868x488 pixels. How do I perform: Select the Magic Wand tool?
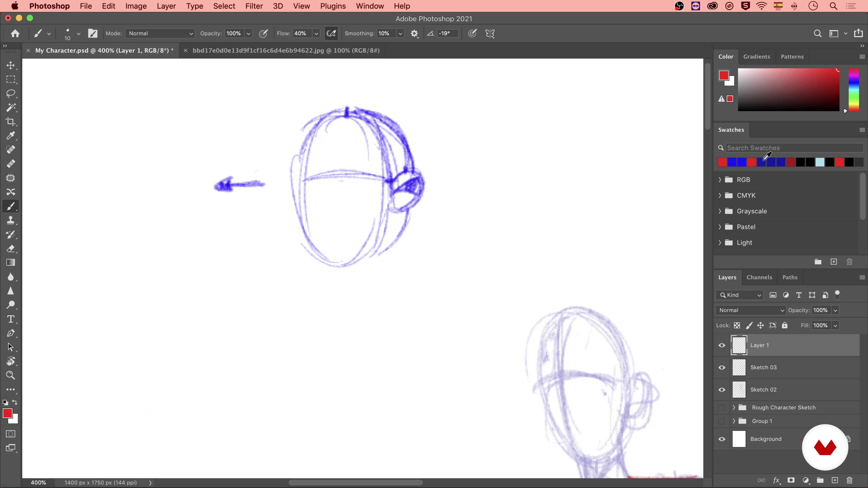pos(11,108)
